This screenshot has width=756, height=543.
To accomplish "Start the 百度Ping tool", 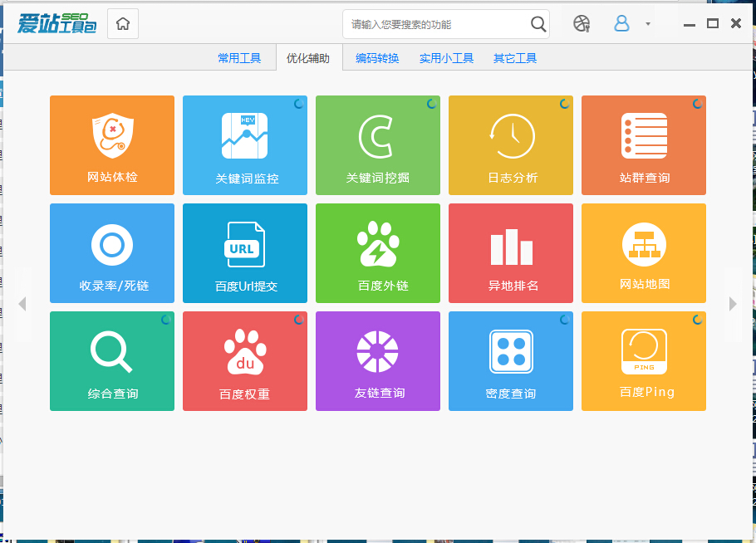I will (644, 361).
